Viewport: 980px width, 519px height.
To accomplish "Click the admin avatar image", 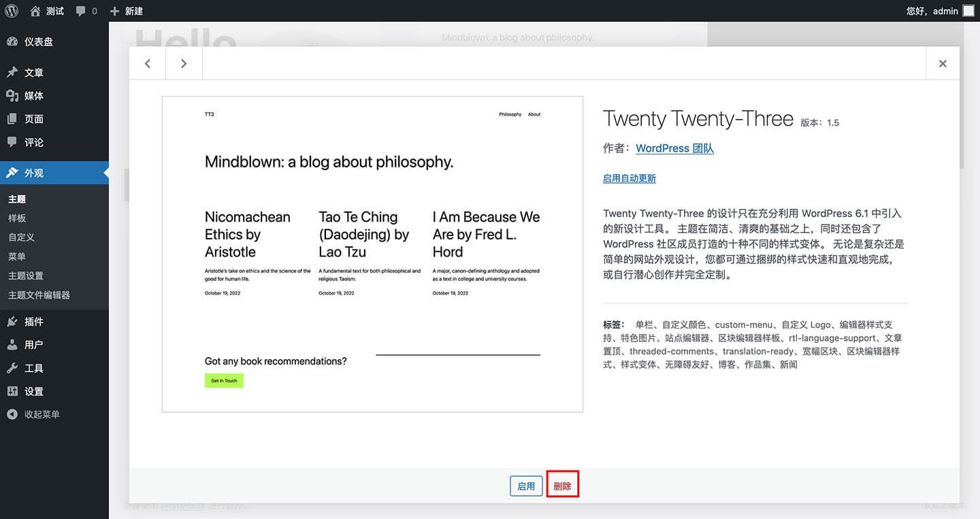I will pyautogui.click(x=968, y=11).
